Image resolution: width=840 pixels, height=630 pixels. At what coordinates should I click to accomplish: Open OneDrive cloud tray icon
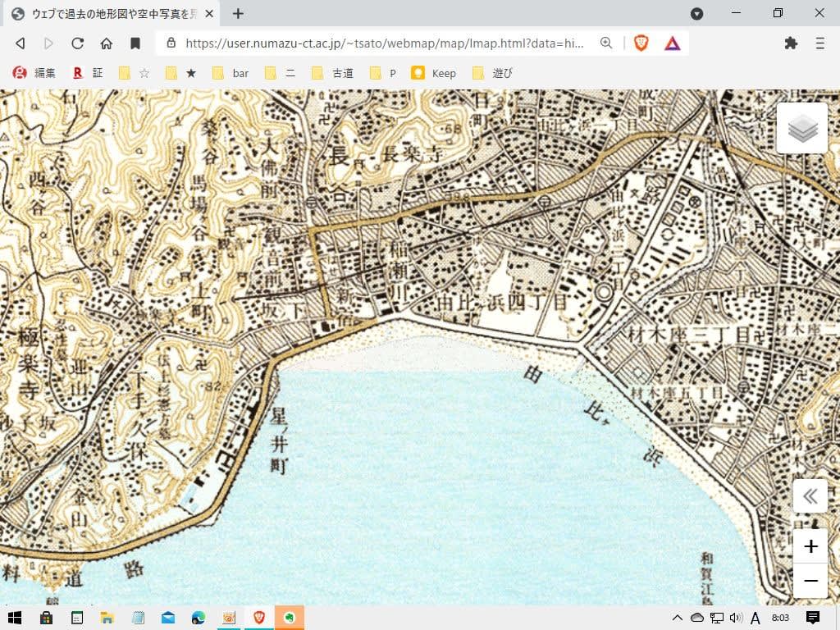tap(697, 618)
